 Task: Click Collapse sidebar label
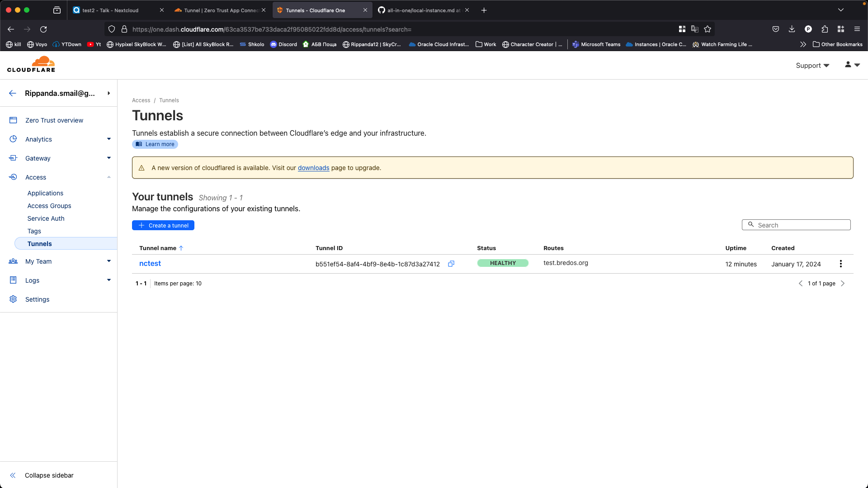pos(49,475)
